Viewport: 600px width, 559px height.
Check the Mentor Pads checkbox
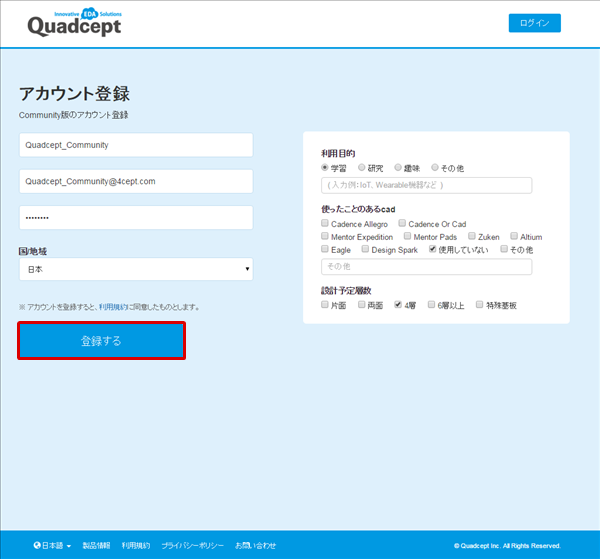tap(407, 236)
